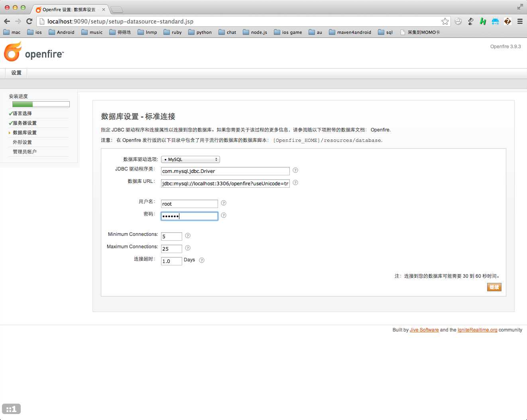Open the ios game bookmarks folder
This screenshot has height=420, width=527.
click(288, 32)
